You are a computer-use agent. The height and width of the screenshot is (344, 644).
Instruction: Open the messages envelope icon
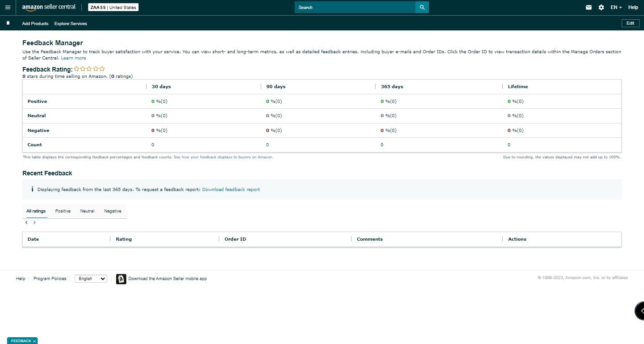589,8
